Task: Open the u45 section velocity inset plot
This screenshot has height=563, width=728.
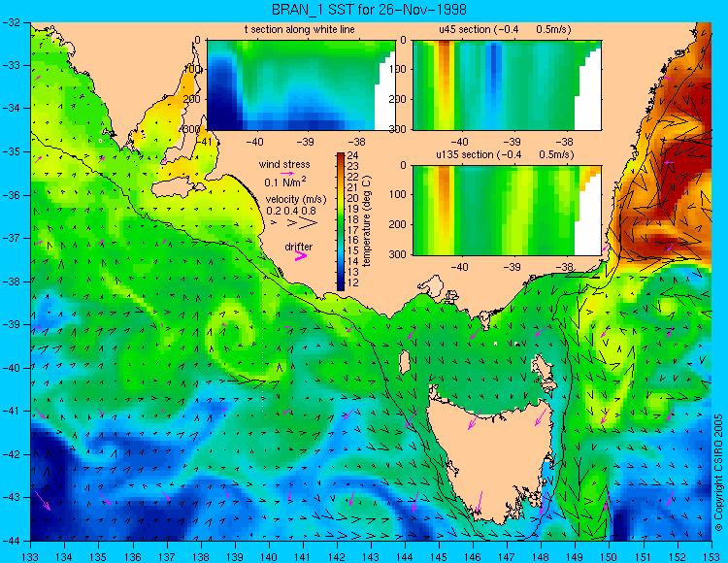Action: pos(507,85)
